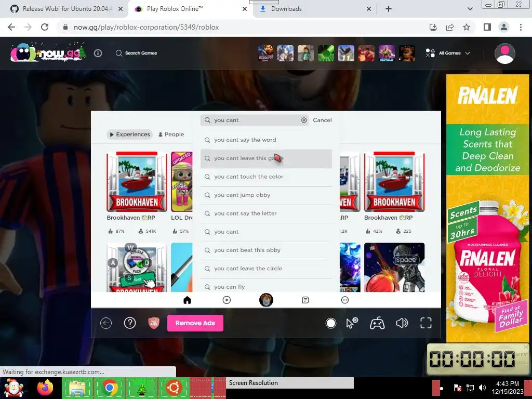Click the Roblox search input field
532x399 pixels.
[x=255, y=120]
